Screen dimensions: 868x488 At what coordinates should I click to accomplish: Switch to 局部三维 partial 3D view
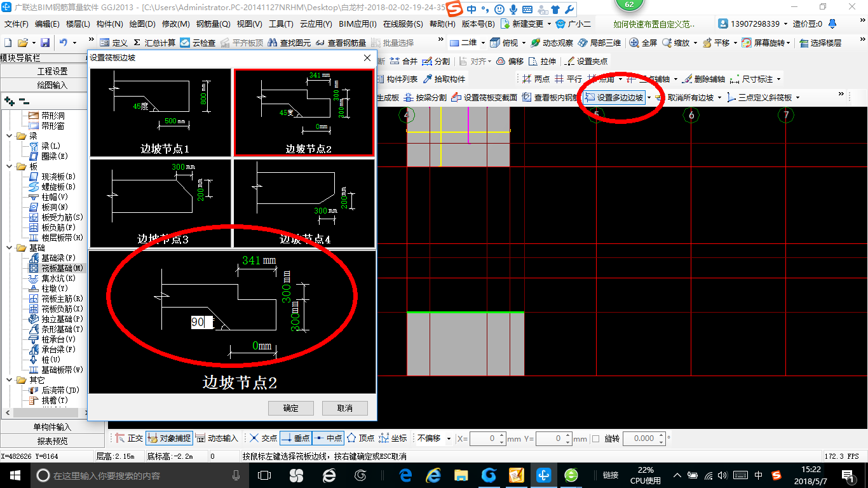(599, 43)
